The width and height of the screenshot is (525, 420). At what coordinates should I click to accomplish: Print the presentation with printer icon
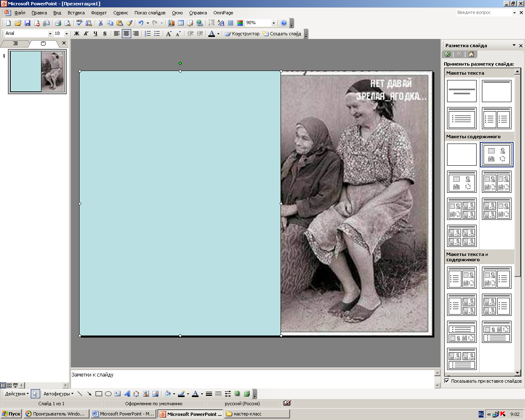[x=58, y=23]
